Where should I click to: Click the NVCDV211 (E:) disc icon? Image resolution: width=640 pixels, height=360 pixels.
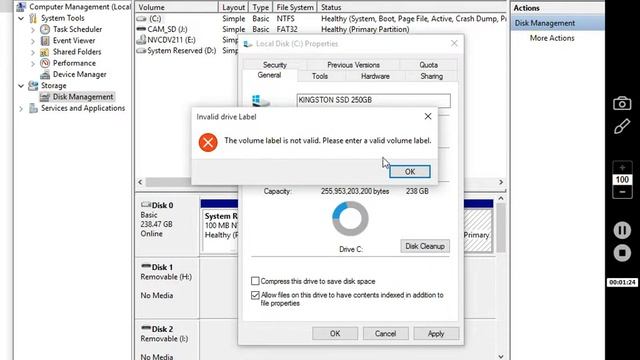coord(141,40)
